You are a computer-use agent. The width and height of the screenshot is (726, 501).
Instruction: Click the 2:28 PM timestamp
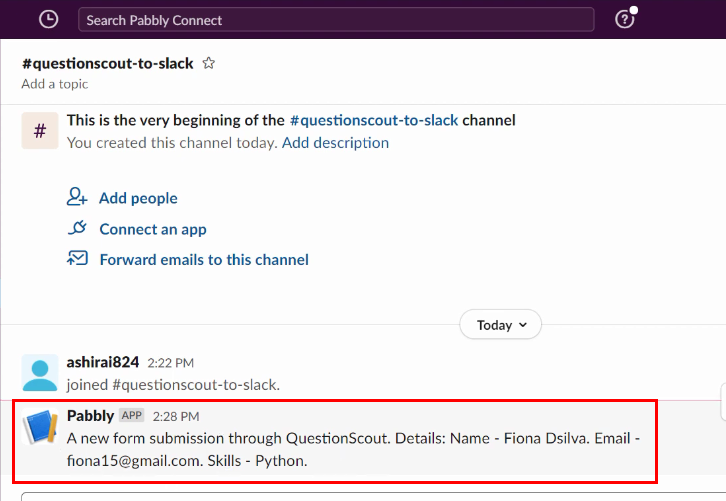coord(176,417)
